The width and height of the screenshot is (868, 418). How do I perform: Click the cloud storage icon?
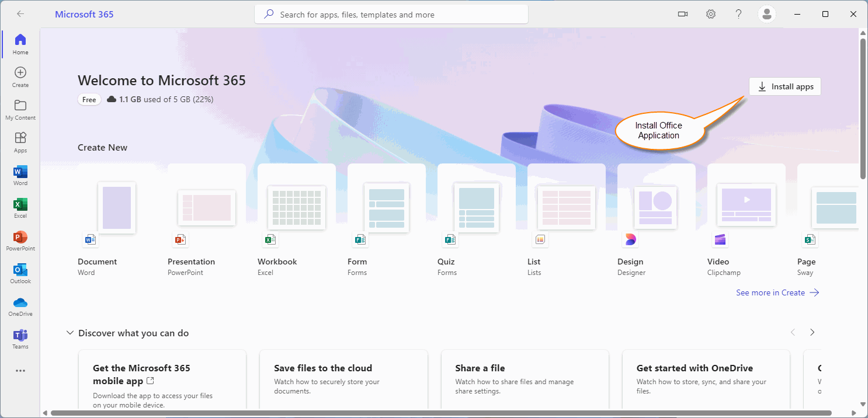pyautogui.click(x=112, y=99)
